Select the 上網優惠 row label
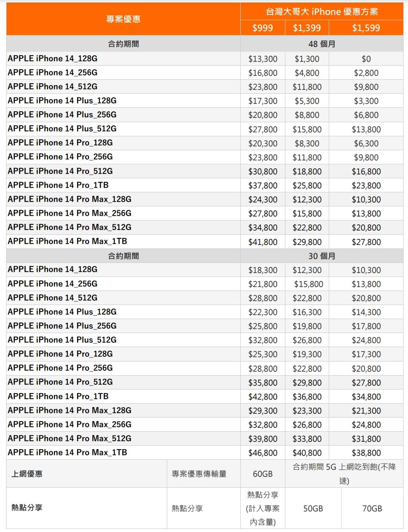Image resolution: width=408 pixels, height=532 pixels. coord(87,474)
